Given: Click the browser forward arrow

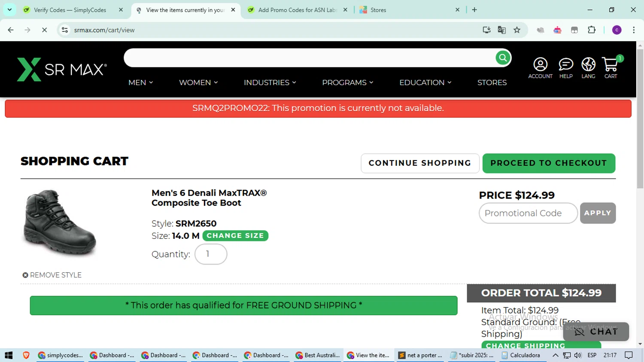Looking at the screenshot, I should click(x=27, y=30).
